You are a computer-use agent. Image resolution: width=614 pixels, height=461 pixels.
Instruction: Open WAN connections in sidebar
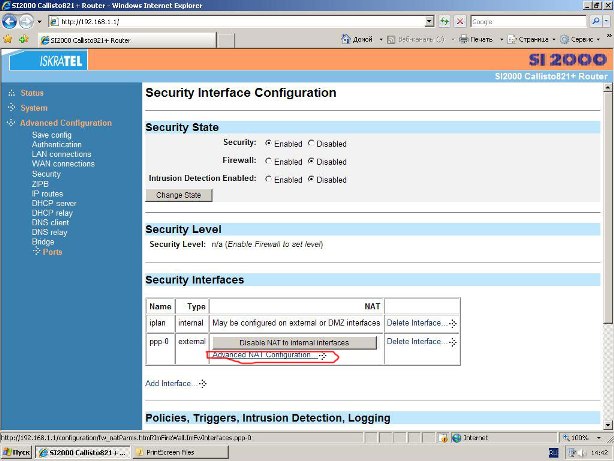point(63,164)
